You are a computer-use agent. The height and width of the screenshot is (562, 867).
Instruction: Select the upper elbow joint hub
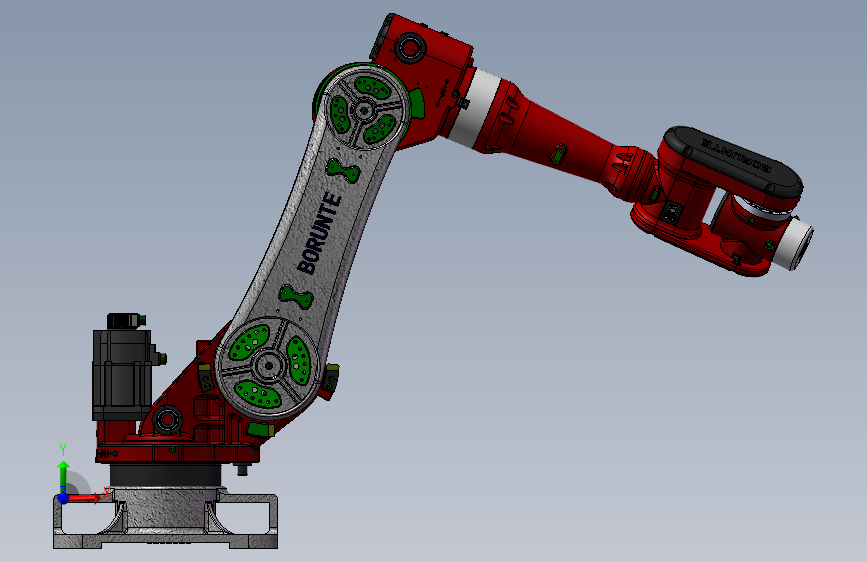[x=363, y=110]
